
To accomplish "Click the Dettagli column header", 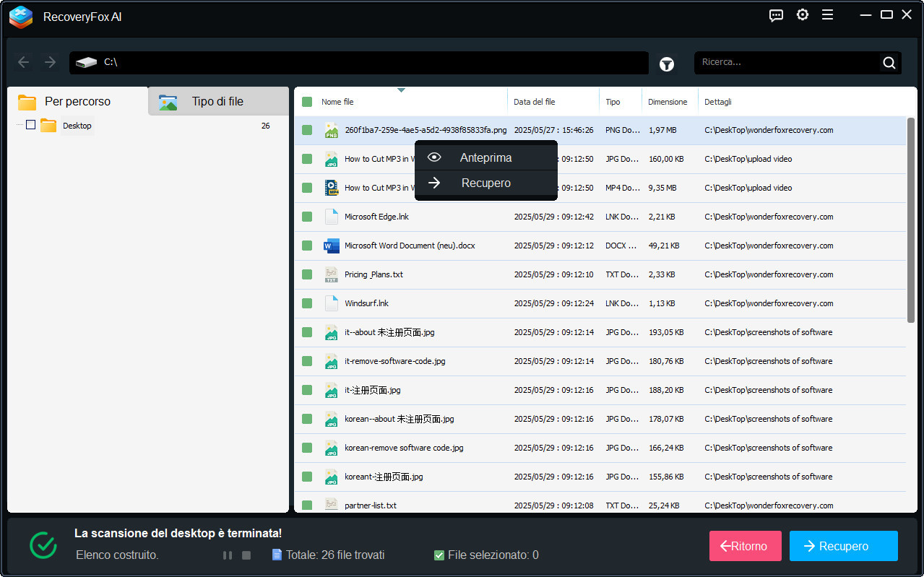I will (718, 102).
